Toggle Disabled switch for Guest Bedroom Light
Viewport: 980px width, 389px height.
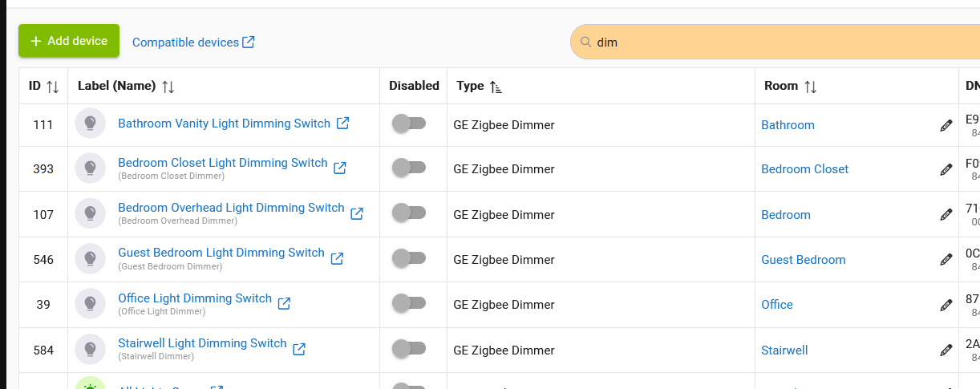(x=408, y=258)
